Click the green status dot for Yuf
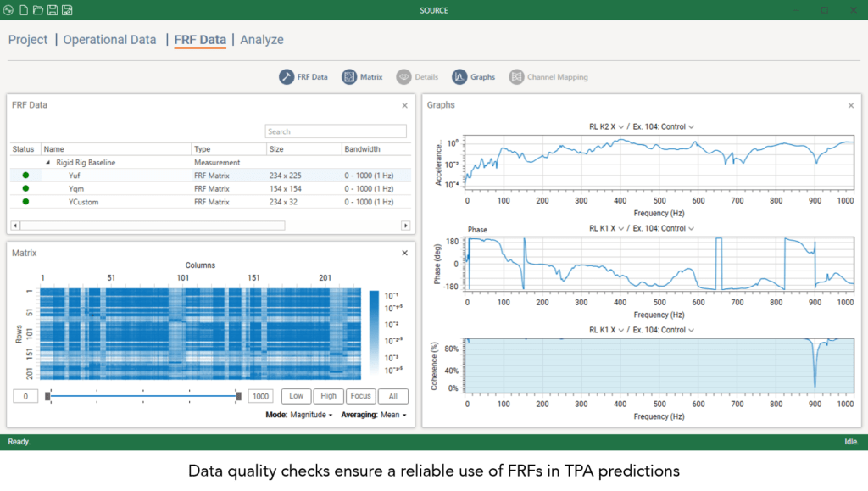The height and width of the screenshot is (491, 868). [25, 175]
